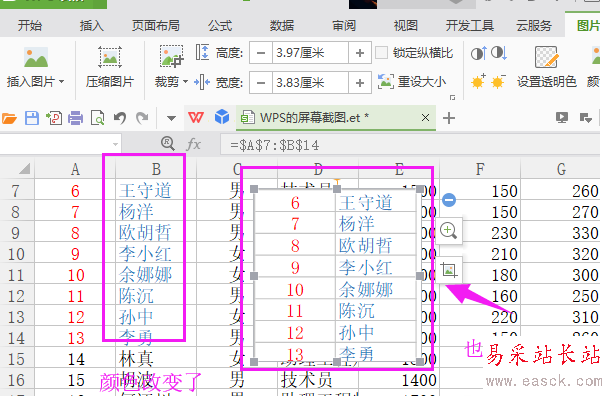This screenshot has width=603, height=396.
Task: Click the Redo arrow icon
Action: 142,118
